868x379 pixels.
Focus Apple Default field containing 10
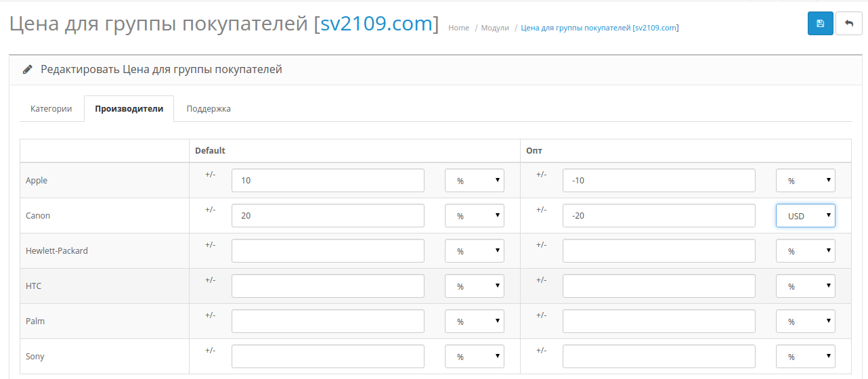pyautogui.click(x=328, y=181)
